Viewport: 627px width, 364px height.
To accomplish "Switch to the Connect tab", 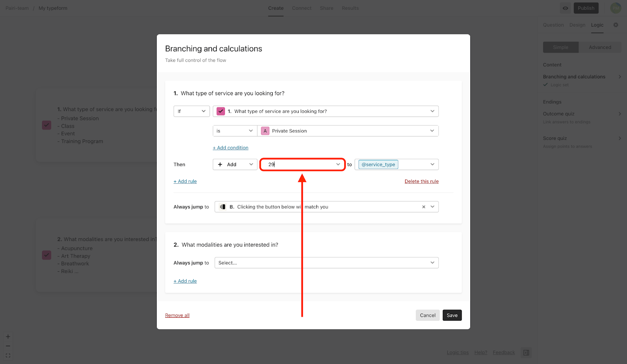I will click(x=301, y=8).
